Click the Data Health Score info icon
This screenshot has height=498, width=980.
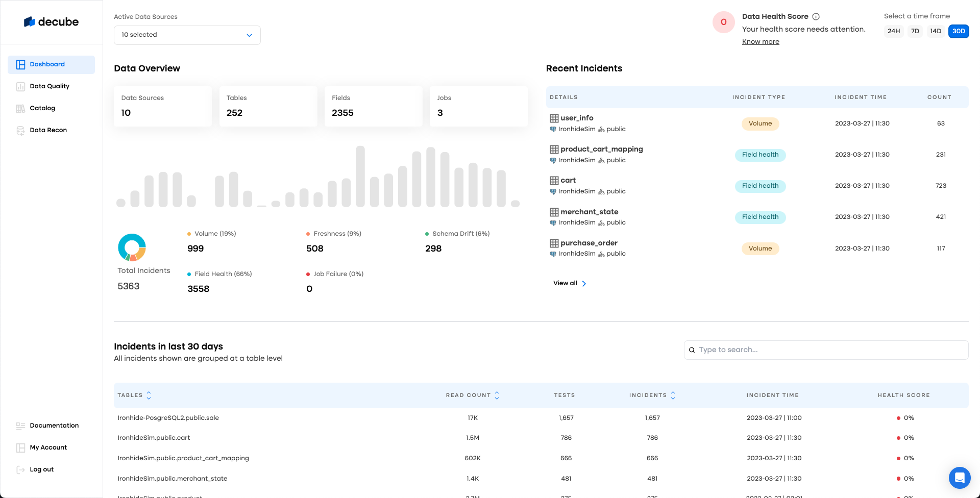click(x=816, y=16)
